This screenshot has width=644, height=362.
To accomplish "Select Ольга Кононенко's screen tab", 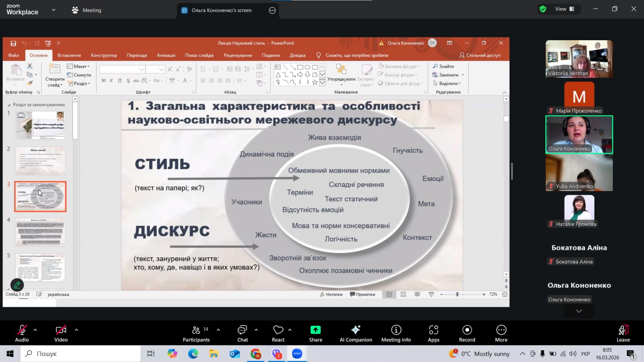I will [x=221, y=10].
